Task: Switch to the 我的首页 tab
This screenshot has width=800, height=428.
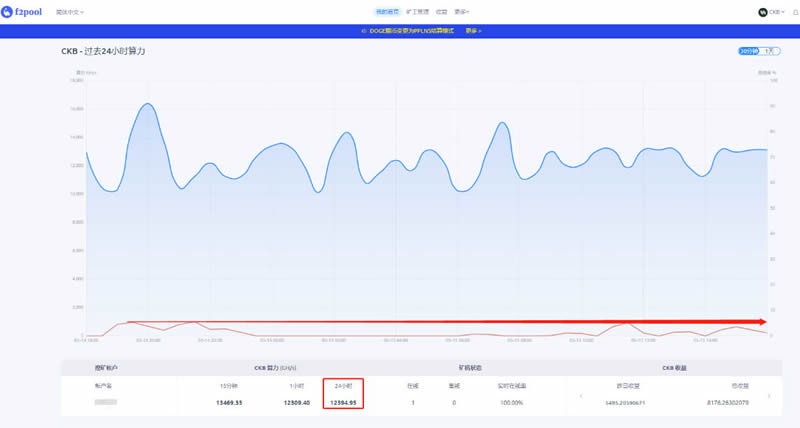Action: coord(387,12)
